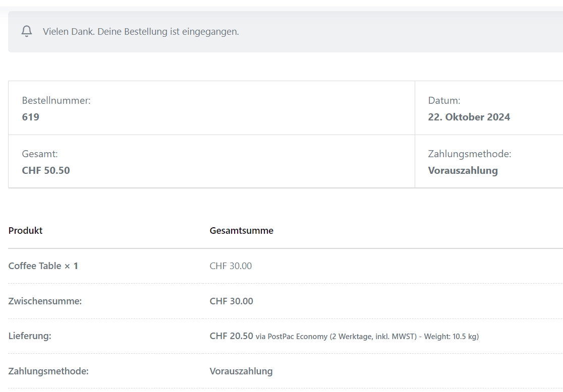This screenshot has width=563, height=392.
Task: Click the Produkt column header
Action: [26, 231]
